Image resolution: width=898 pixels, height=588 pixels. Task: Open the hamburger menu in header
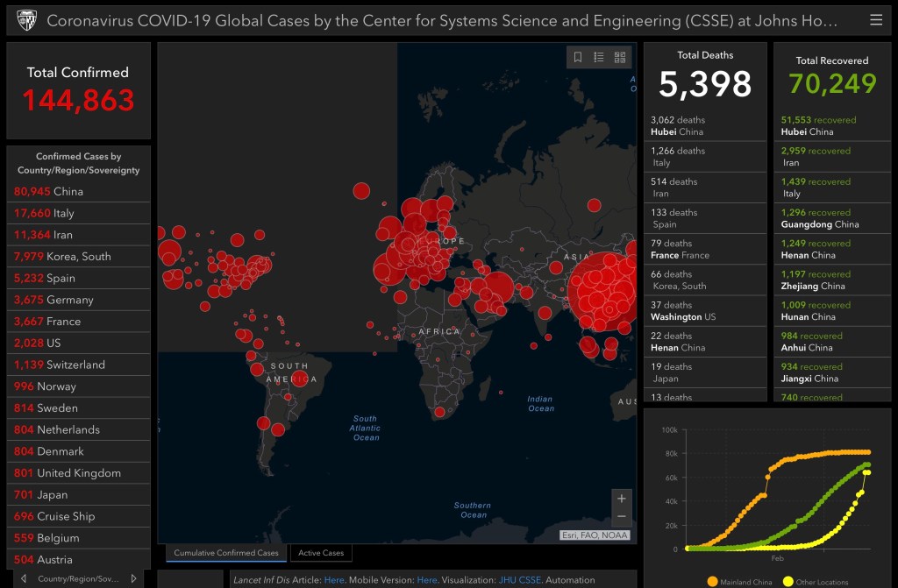[x=876, y=19]
